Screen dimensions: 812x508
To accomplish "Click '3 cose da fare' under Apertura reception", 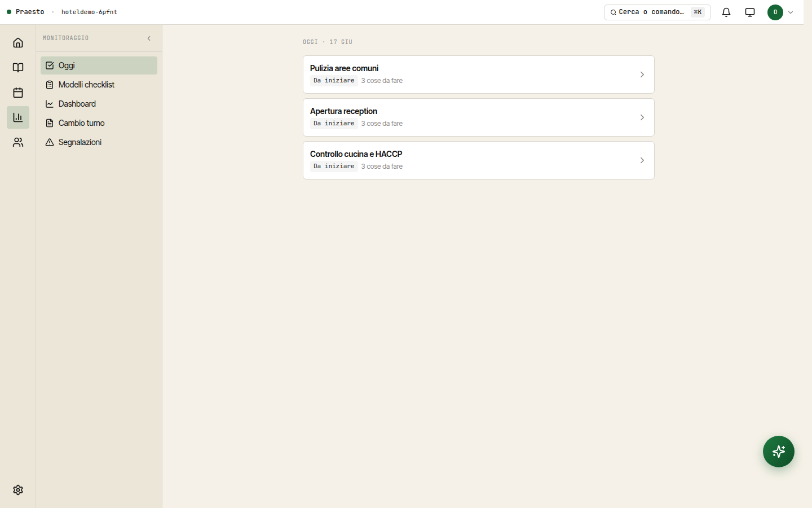I will [382, 124].
